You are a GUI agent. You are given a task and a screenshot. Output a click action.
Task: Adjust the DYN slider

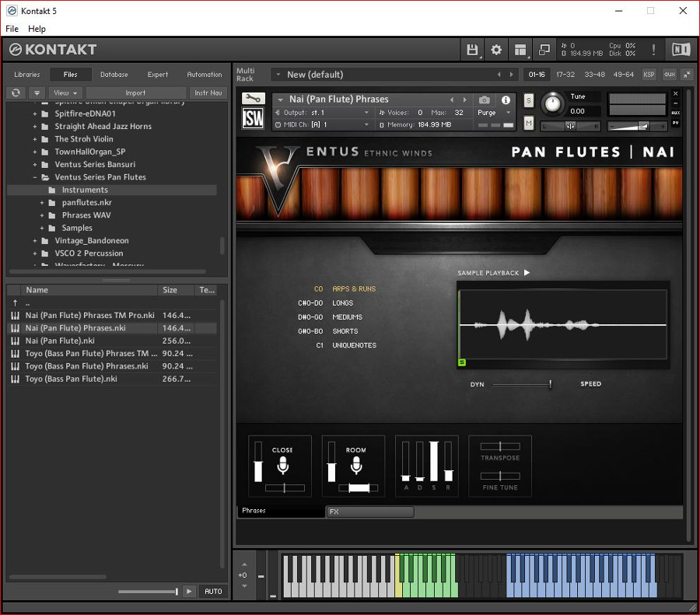coord(521,384)
